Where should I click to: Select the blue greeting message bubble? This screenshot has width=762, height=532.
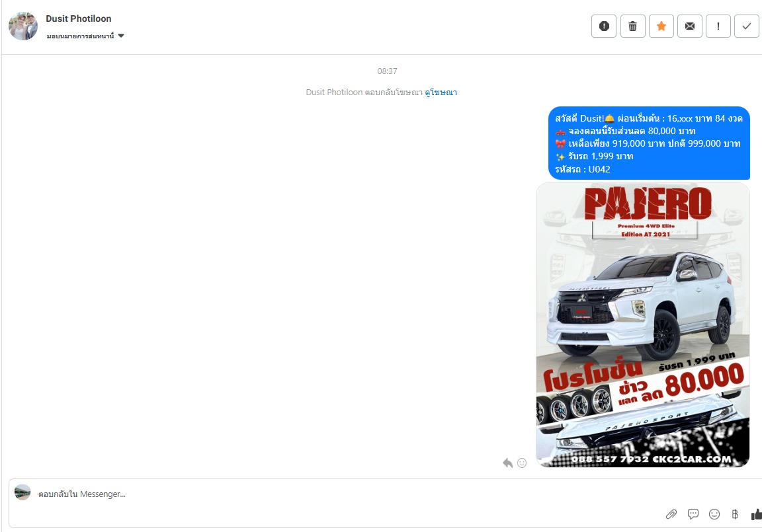(x=649, y=143)
